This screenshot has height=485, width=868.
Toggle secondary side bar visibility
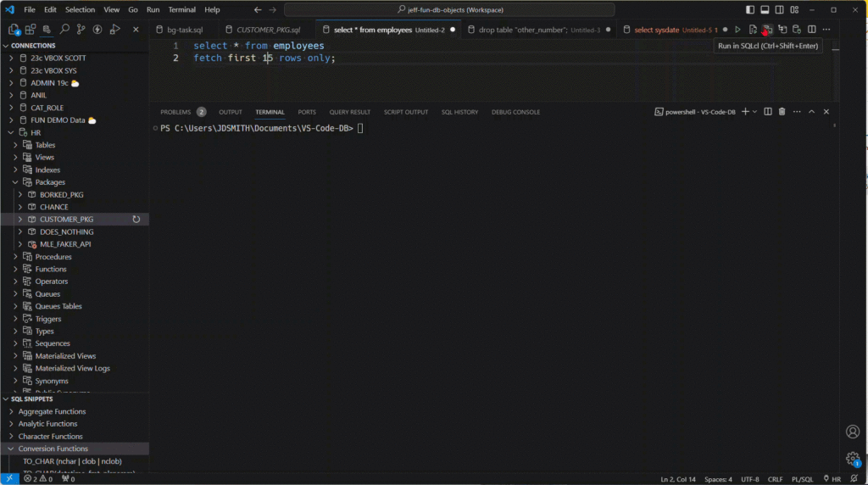tap(780, 10)
